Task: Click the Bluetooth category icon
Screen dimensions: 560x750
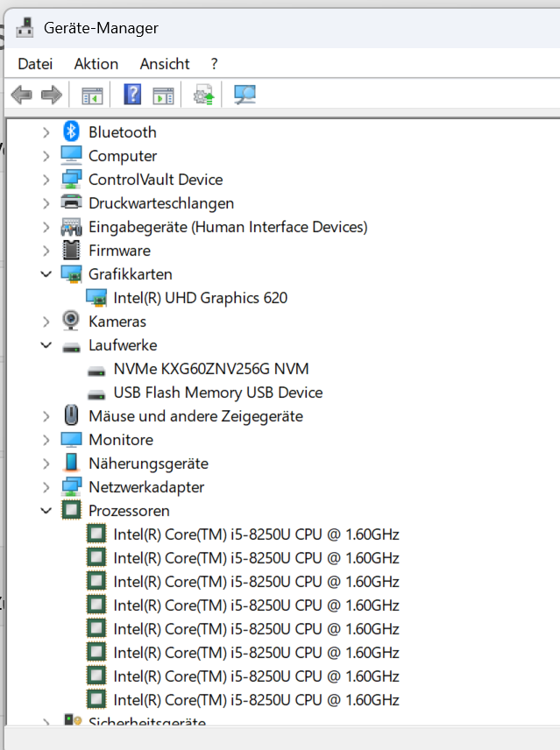Action: [71, 131]
